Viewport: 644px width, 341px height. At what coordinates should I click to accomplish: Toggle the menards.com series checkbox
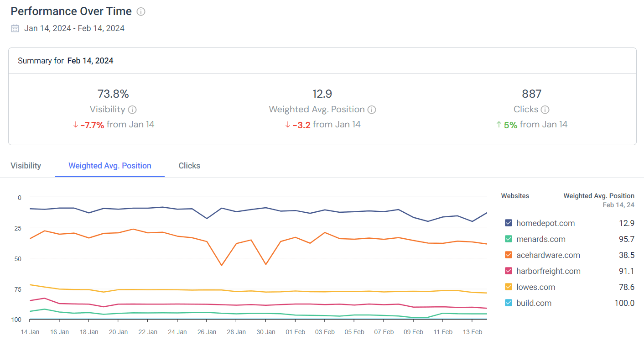[509, 239]
